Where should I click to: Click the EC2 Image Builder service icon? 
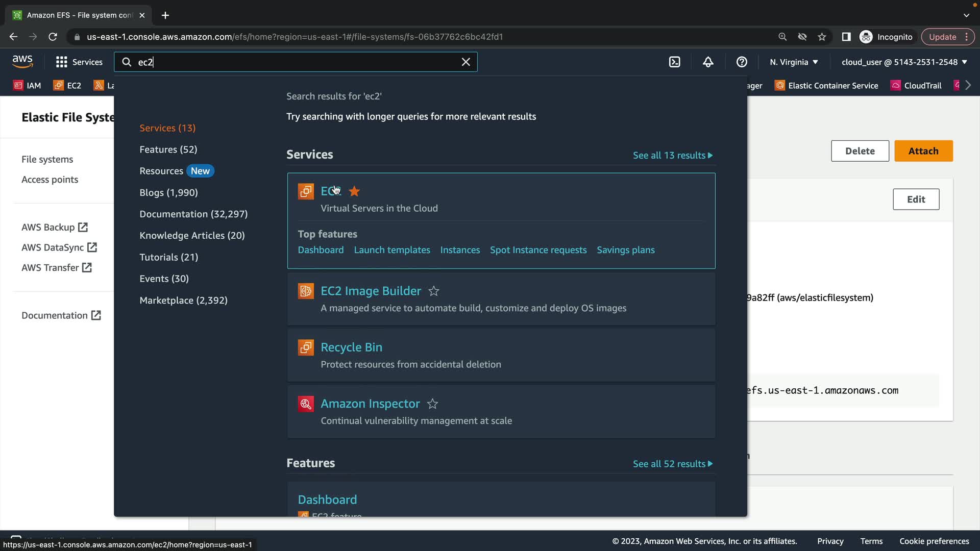tap(306, 291)
